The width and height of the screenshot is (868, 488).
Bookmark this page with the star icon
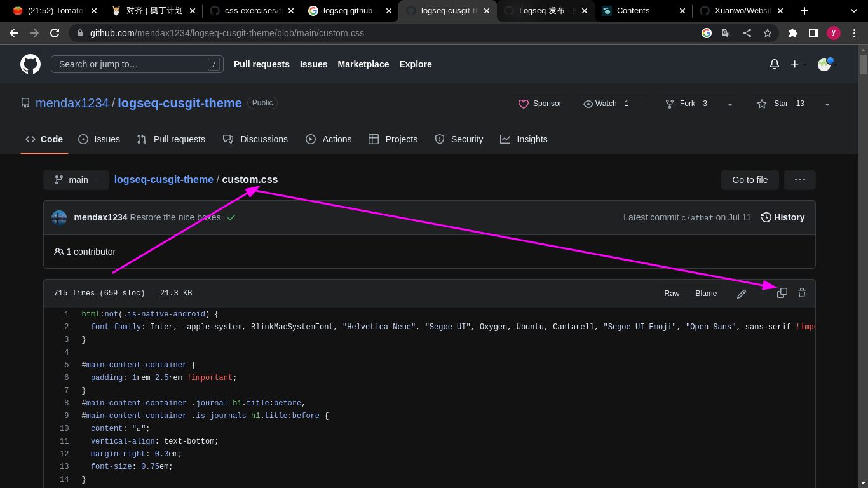click(768, 33)
